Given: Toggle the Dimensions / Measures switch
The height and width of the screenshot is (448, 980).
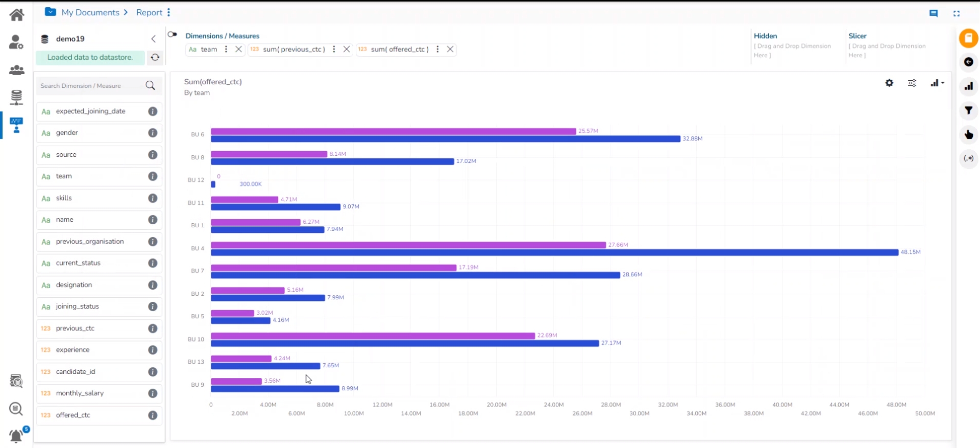Looking at the screenshot, I should click(173, 35).
